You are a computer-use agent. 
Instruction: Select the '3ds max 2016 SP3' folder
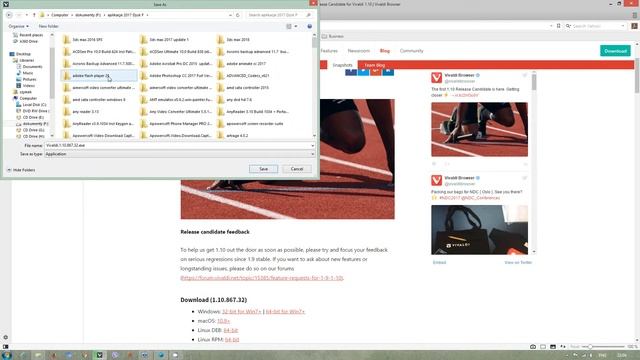87,40
